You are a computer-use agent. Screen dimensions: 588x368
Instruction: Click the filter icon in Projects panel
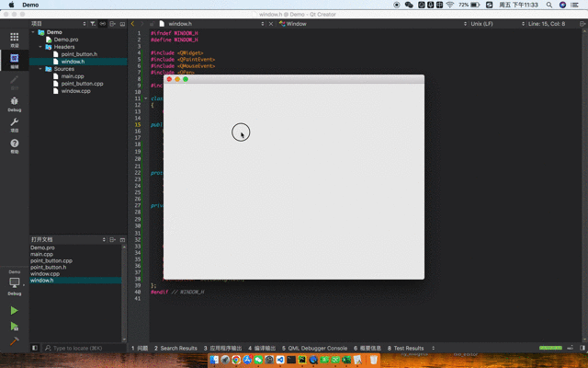click(x=93, y=23)
